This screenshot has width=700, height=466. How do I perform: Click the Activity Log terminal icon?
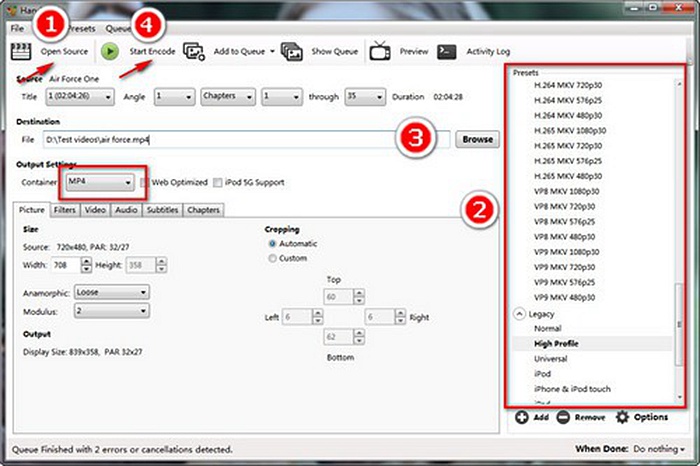[446, 52]
